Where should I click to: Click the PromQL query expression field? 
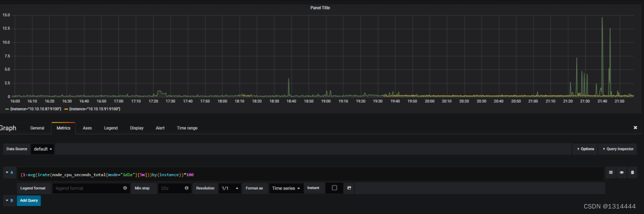[x=310, y=174]
